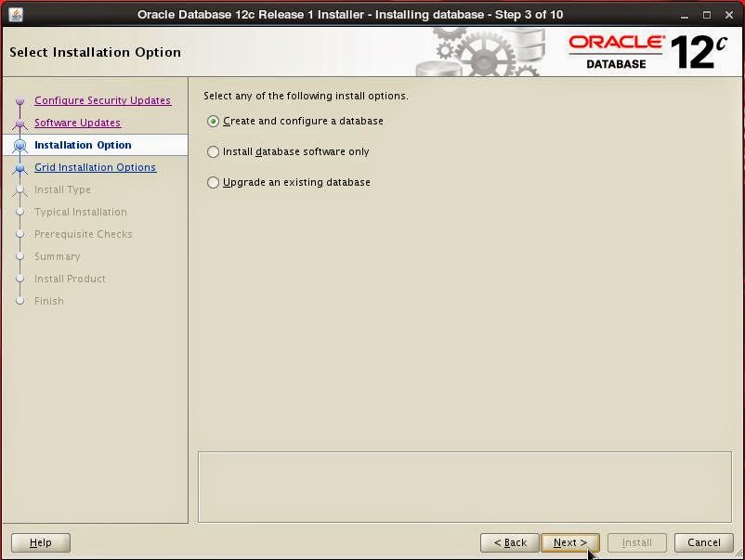Viewport: 745px width, 560px height.
Task: Click the Install Product step
Action: point(70,279)
